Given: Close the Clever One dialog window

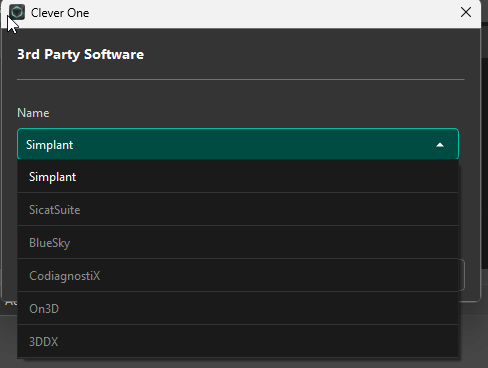Looking at the screenshot, I should (x=466, y=12).
